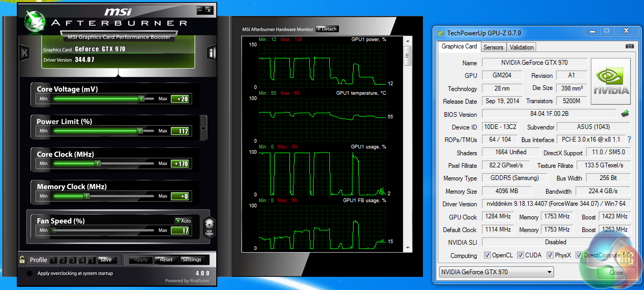Select profile slot 2
This screenshot has width=644, height=290.
pyautogui.click(x=63, y=260)
